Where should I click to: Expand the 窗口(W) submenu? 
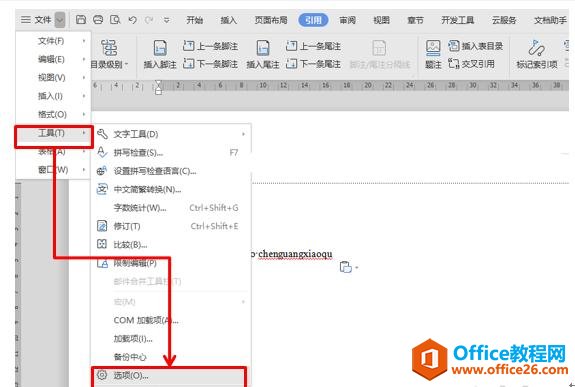pos(53,169)
